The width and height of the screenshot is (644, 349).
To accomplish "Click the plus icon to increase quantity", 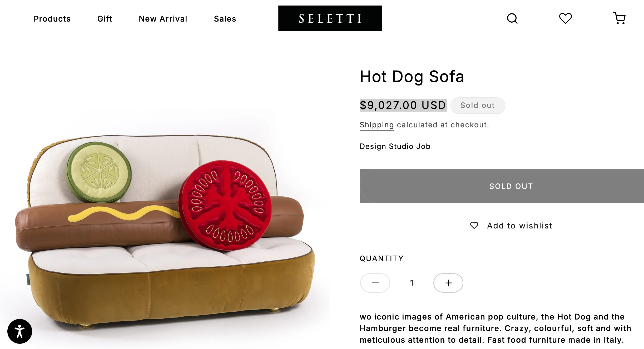I will 448,283.
